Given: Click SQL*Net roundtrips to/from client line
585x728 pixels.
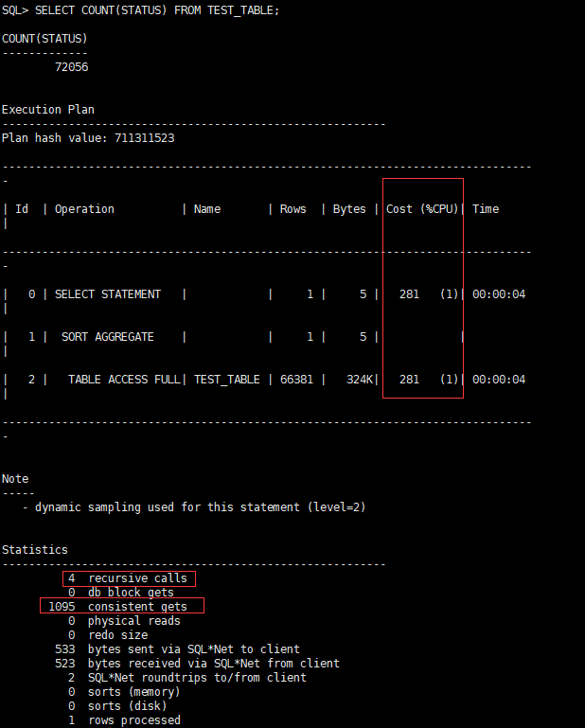Looking at the screenshot, I should pyautogui.click(x=187, y=678).
